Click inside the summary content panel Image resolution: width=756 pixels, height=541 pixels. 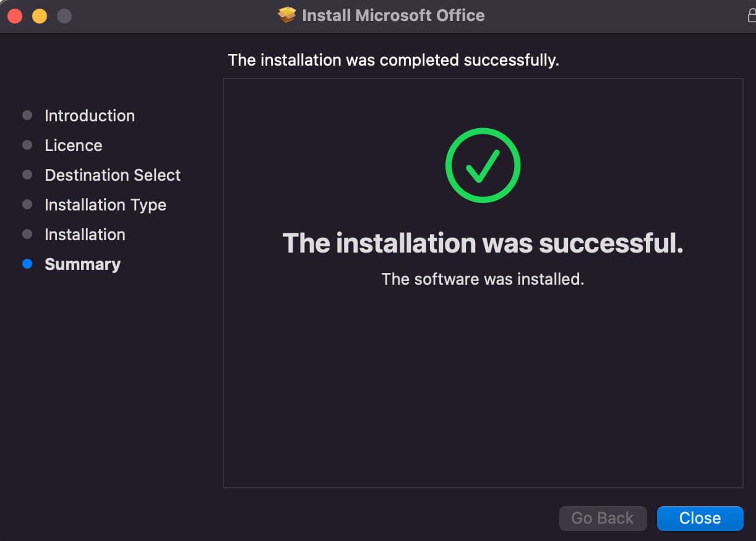[483, 384]
